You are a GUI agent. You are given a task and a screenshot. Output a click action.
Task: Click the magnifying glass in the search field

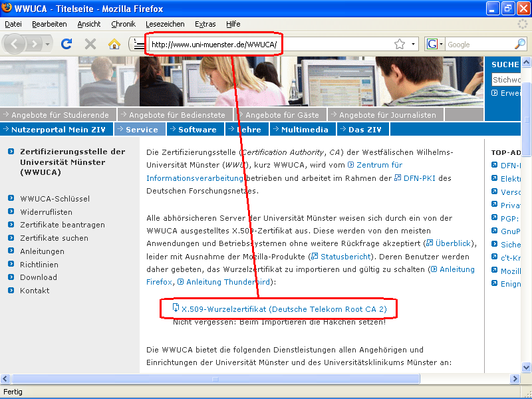click(x=519, y=43)
